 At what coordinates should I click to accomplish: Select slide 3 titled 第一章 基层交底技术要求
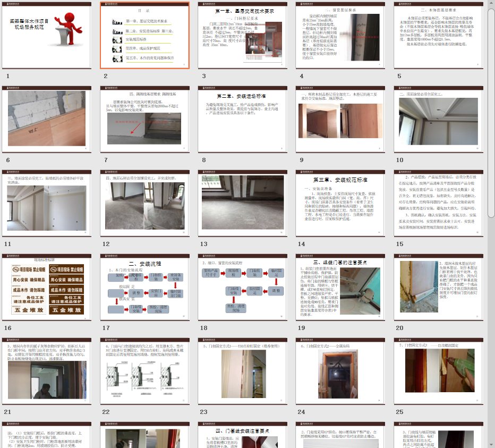tap(242, 35)
